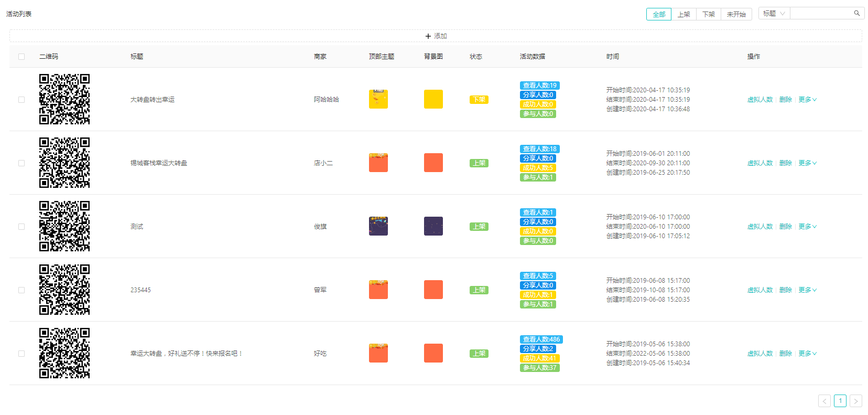
Task: Click 成功人数:41 data tag
Action: 540,358
